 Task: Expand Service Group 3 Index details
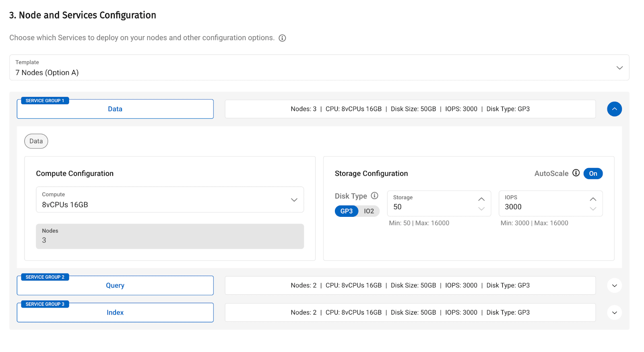pos(614,313)
